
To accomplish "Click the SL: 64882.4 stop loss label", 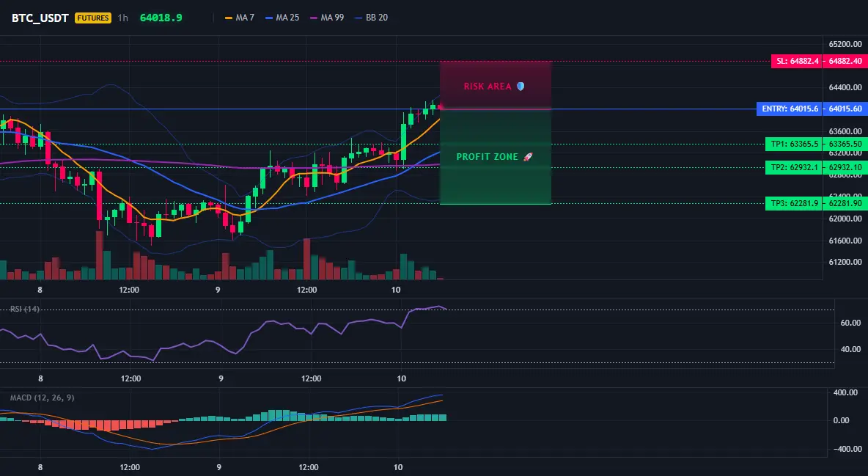I will [x=797, y=61].
